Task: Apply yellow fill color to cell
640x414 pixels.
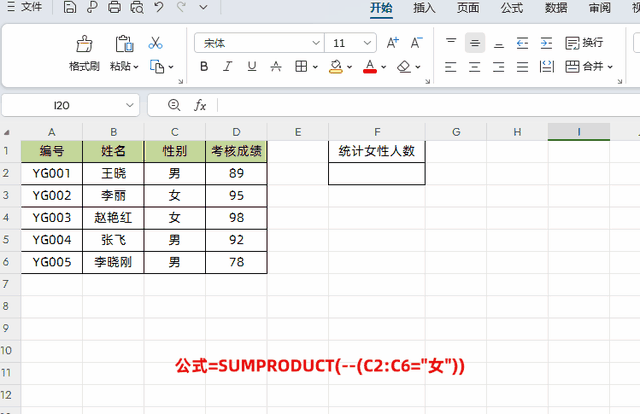Action: tap(336, 67)
